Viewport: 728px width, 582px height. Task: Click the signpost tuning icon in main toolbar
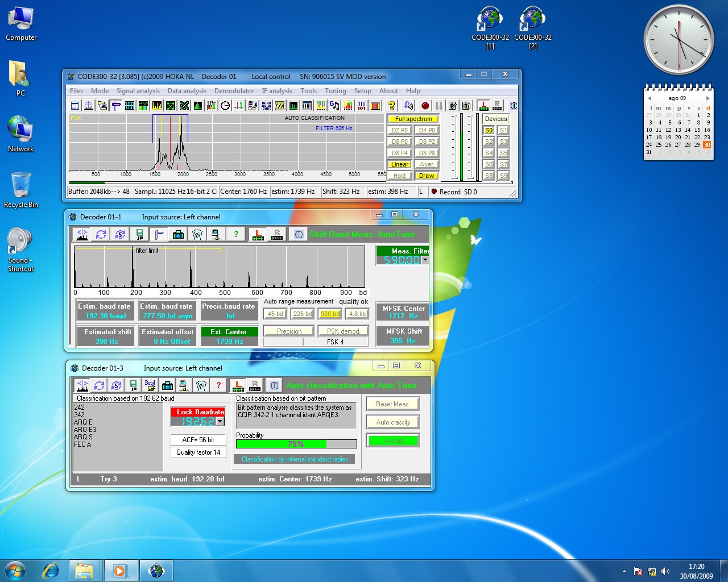tap(116, 106)
